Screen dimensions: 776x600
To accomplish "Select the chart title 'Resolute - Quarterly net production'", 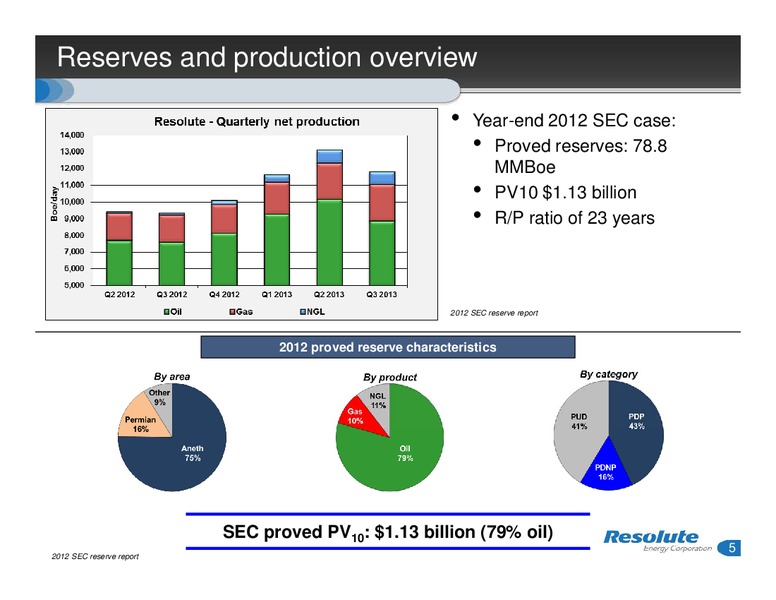I will 257,122.
